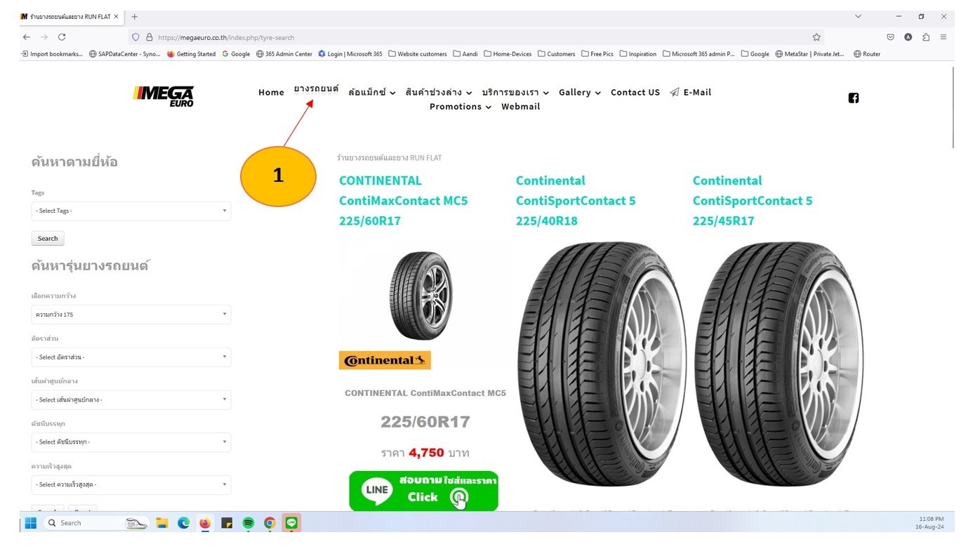Open the Inspiration bookmark folder
The image size is (980, 556).
638,54
